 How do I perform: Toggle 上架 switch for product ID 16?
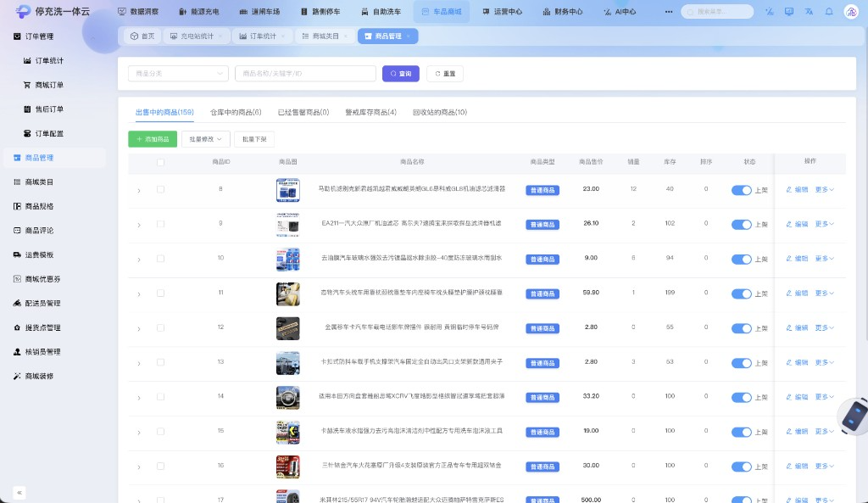tap(741, 467)
